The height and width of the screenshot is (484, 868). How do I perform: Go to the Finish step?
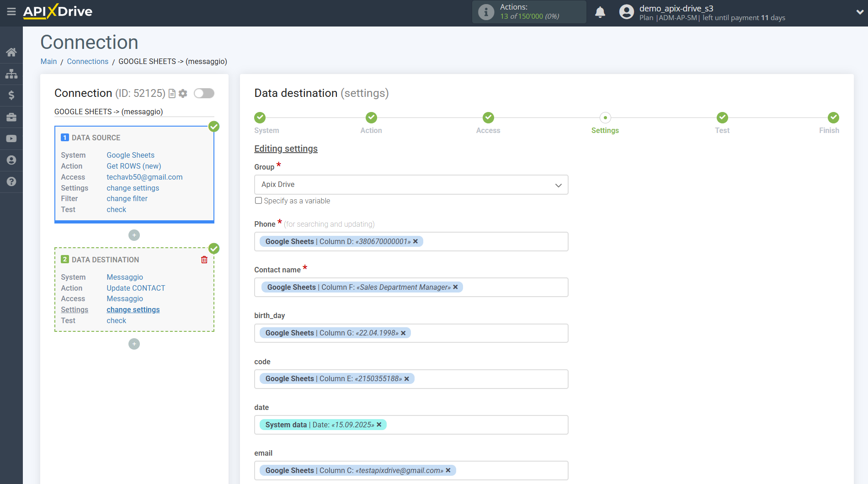point(833,118)
